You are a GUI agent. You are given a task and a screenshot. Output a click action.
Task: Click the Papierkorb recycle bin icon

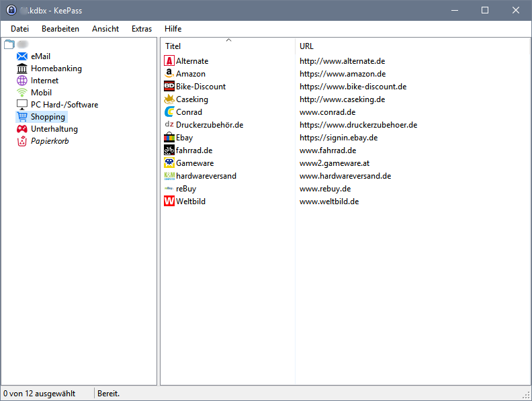[22, 141]
